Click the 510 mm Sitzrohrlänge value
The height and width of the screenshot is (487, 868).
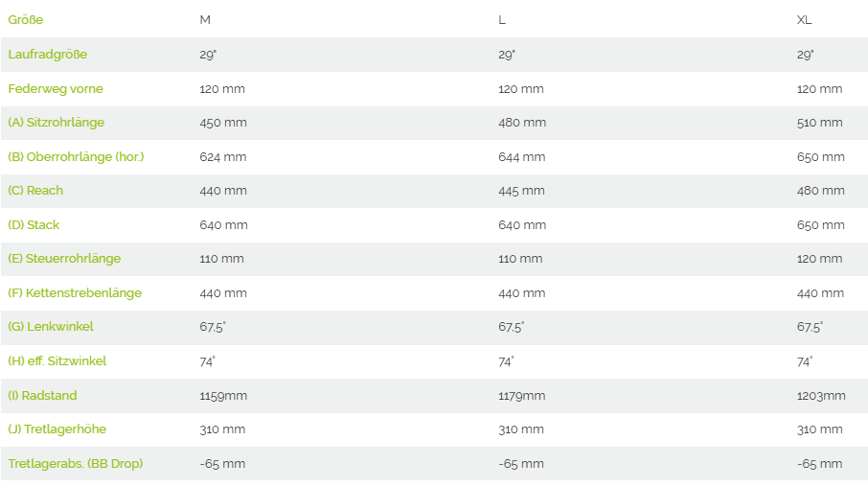[x=819, y=123]
